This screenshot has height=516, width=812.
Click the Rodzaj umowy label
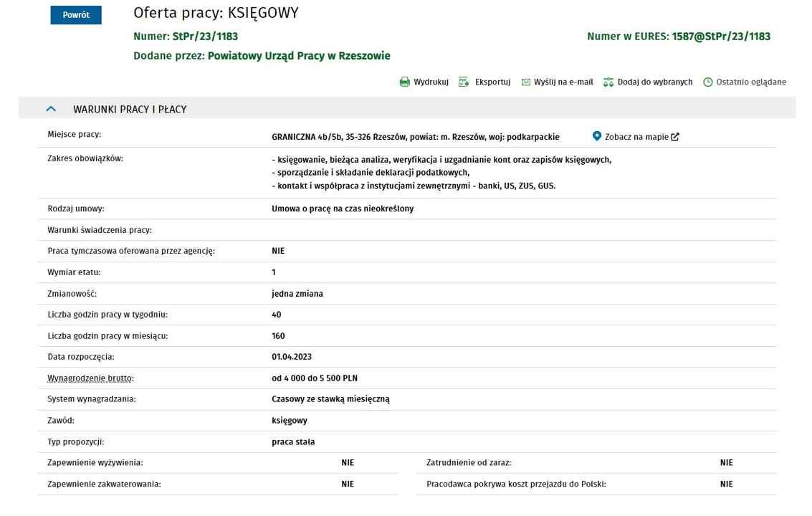pyautogui.click(x=75, y=209)
